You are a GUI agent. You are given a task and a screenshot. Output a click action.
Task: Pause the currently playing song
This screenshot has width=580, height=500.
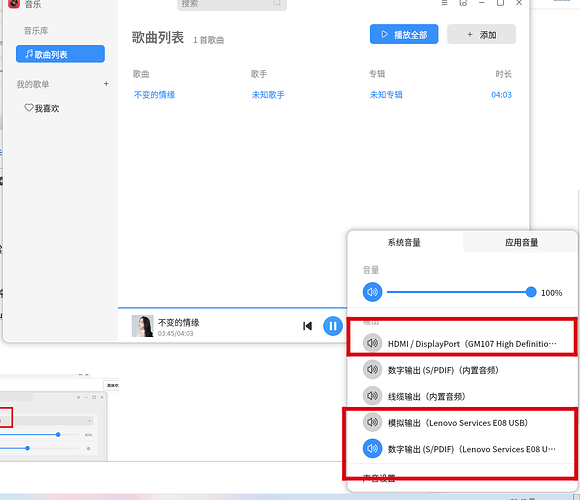(333, 326)
